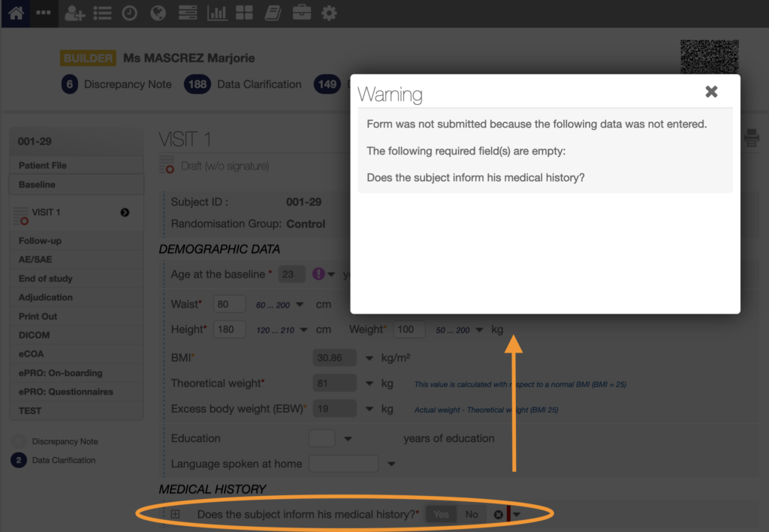Click the Waist value input field
The width and height of the screenshot is (769, 532).
click(229, 304)
